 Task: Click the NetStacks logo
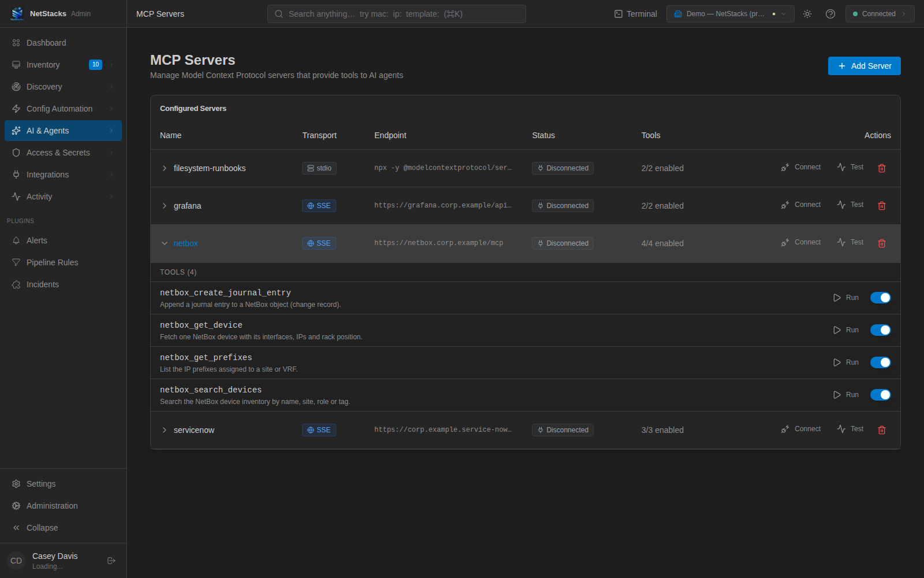(17, 14)
